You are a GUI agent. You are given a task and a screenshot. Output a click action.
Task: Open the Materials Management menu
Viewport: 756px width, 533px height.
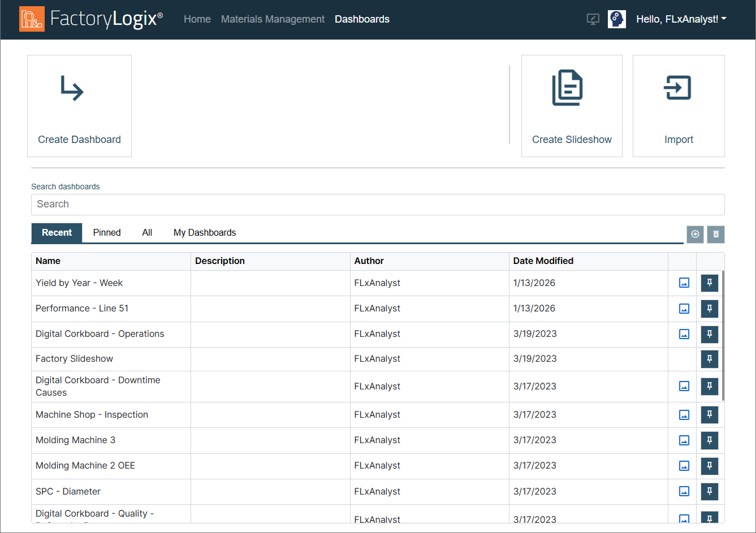(x=273, y=19)
